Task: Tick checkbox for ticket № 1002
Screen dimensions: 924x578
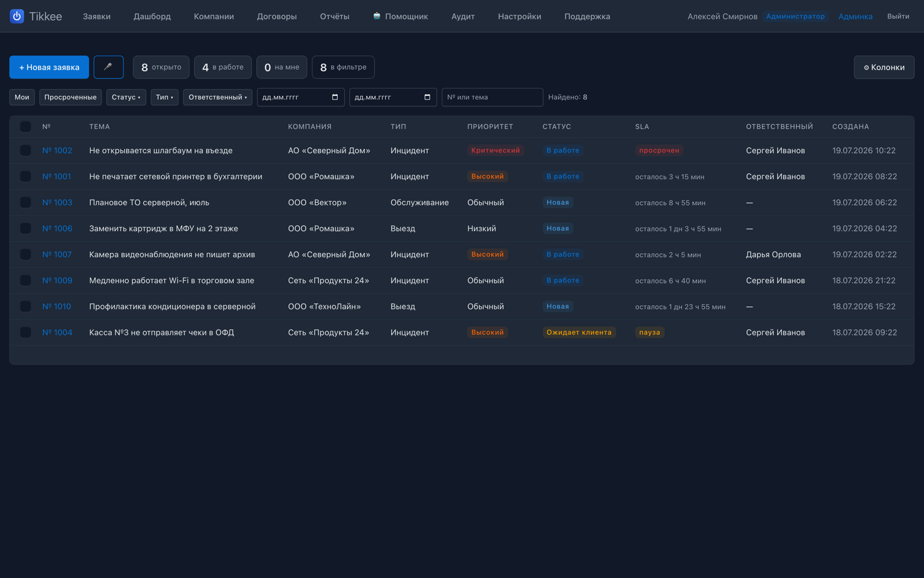Action: click(25, 150)
